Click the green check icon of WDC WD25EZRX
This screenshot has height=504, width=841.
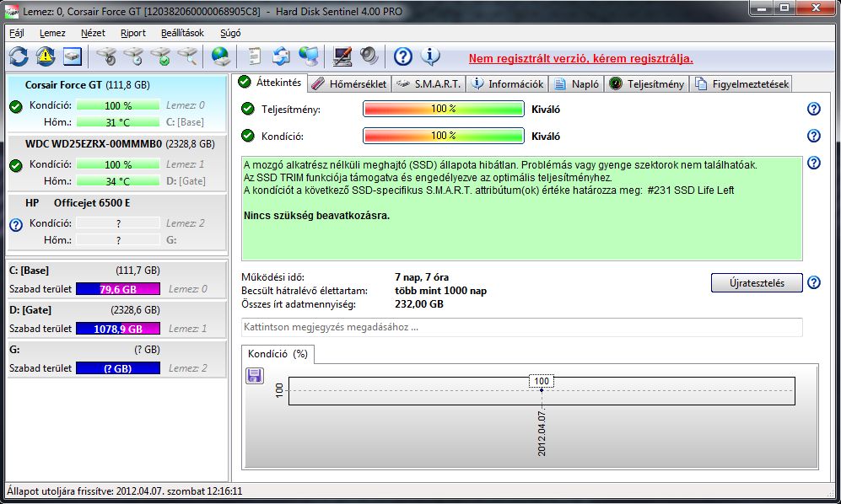pyautogui.click(x=16, y=166)
